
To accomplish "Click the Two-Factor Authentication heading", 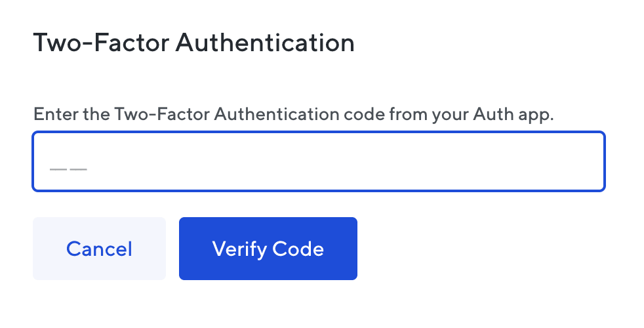I will (x=193, y=43).
